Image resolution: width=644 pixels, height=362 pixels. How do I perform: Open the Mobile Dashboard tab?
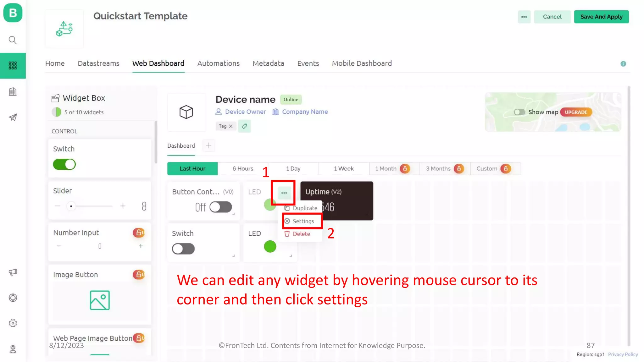(x=362, y=63)
